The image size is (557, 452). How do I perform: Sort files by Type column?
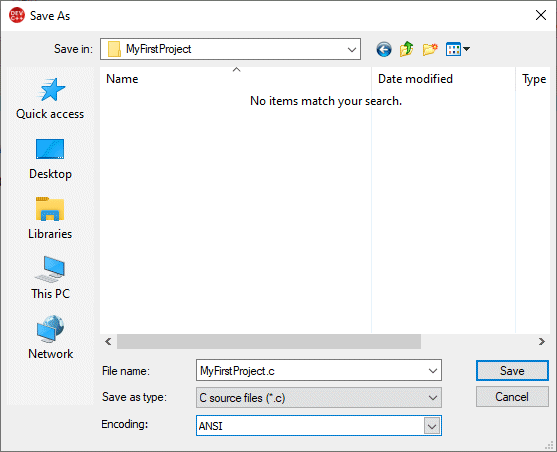(x=533, y=79)
